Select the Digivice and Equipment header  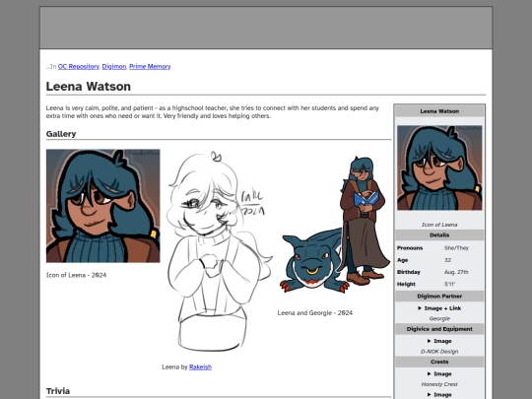point(439,329)
